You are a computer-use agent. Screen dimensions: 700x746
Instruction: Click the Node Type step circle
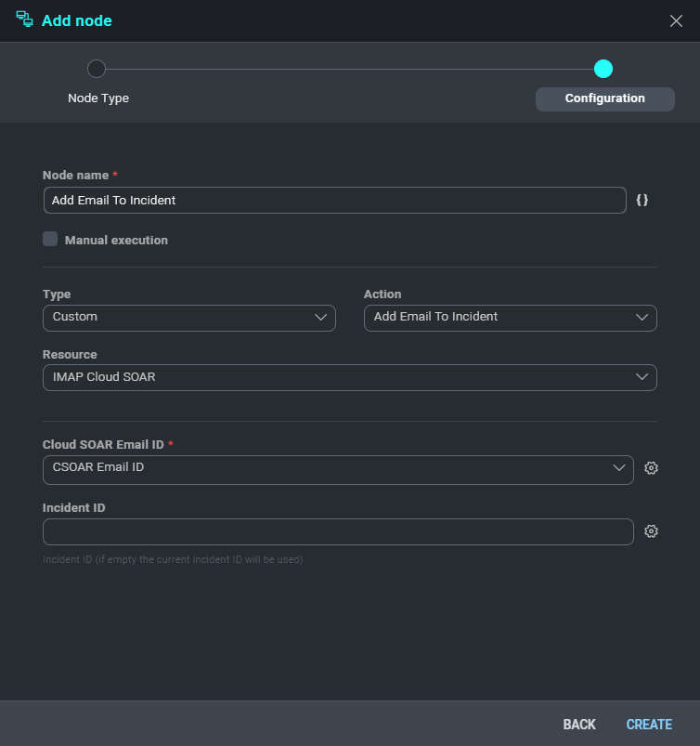tap(97, 69)
